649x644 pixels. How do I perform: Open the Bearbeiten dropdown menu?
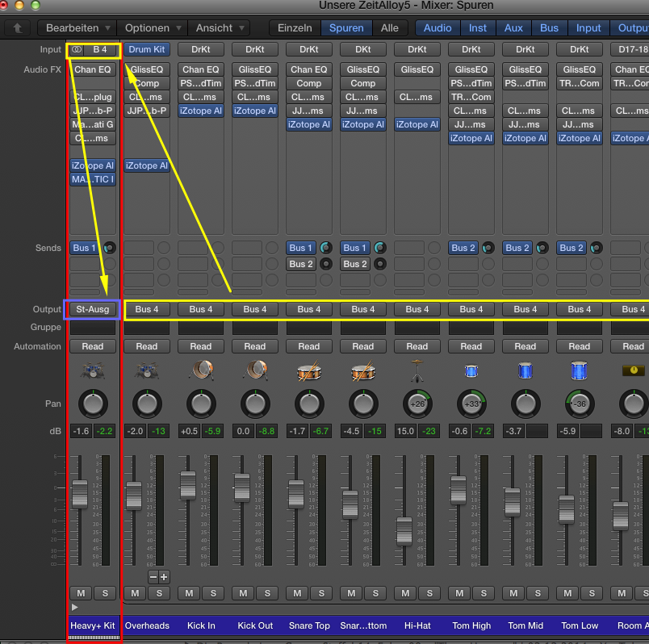pyautogui.click(x=77, y=28)
